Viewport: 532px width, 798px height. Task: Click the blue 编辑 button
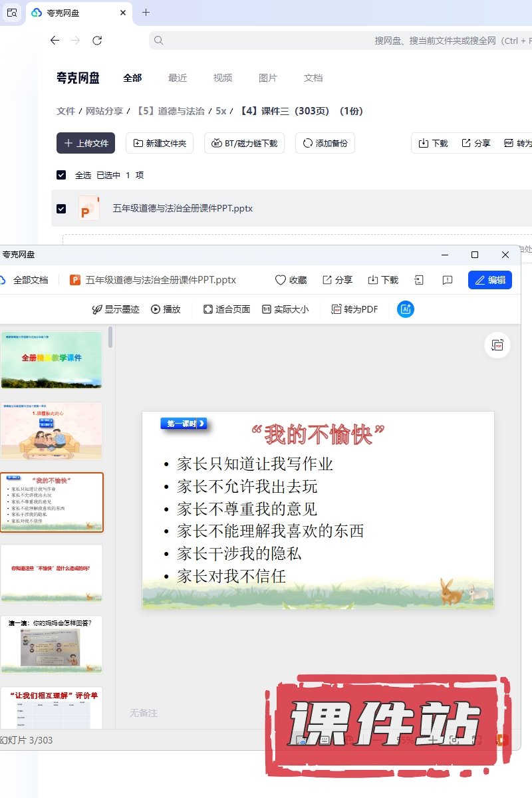point(490,280)
